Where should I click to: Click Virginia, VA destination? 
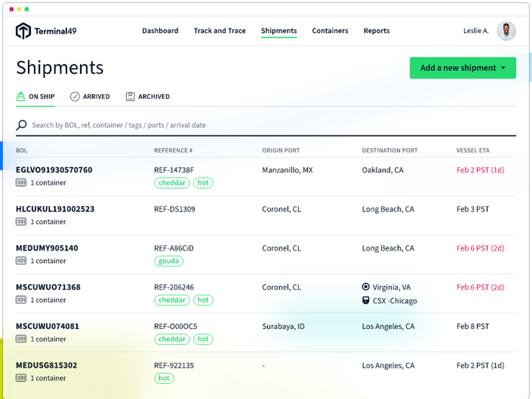pos(392,287)
